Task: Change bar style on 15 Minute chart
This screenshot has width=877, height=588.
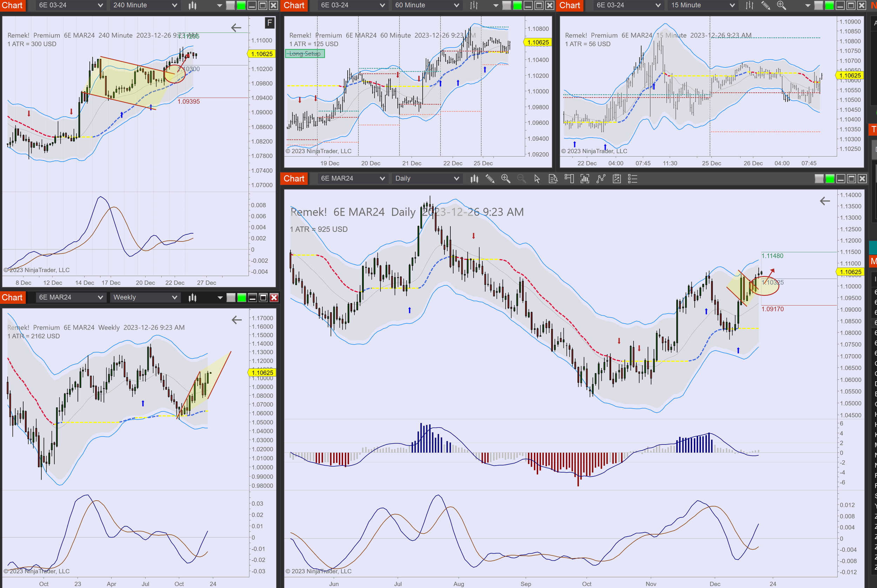Action: 750,5
